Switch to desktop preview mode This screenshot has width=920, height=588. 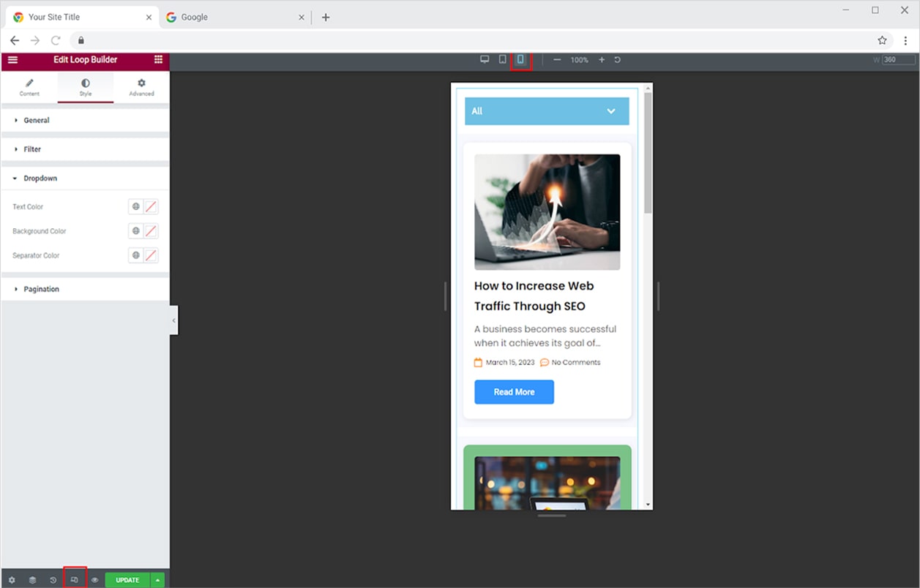click(485, 60)
